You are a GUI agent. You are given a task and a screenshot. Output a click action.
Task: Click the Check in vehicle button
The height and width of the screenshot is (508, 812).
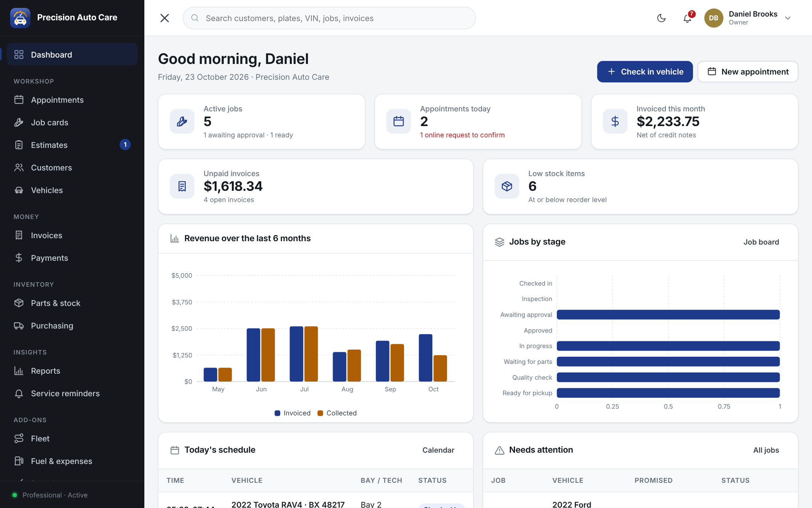pos(645,71)
